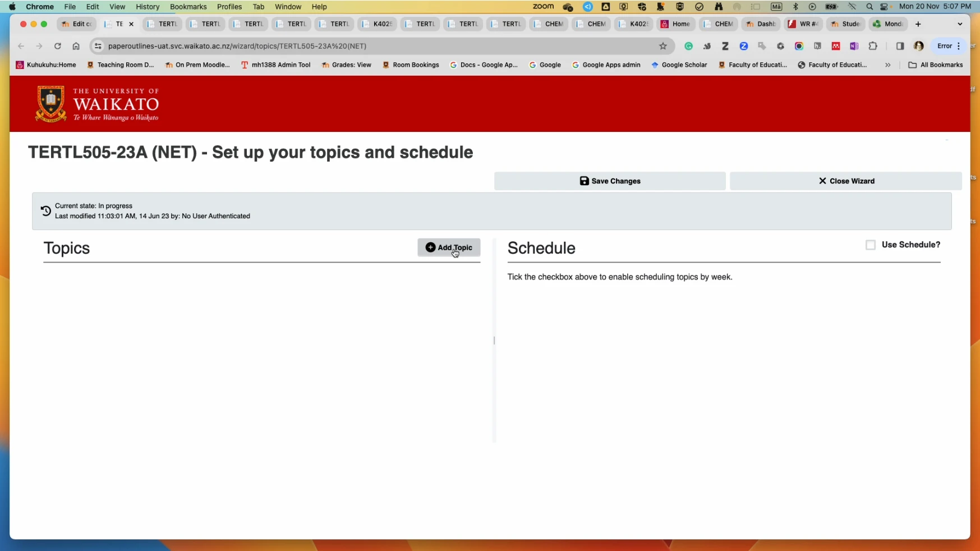Open the site information icon in the address bar
The image size is (980, 551).
[98, 46]
